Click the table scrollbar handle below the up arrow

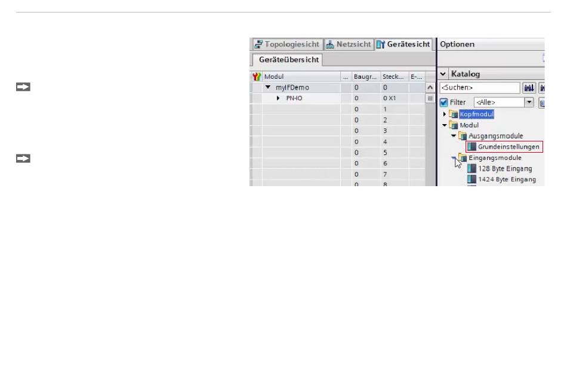[x=430, y=98]
